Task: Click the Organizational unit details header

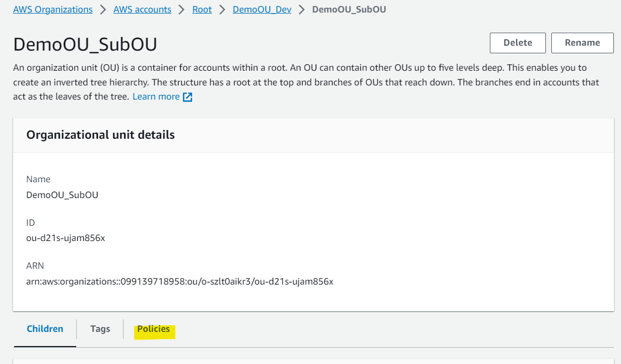Action: pos(101,135)
